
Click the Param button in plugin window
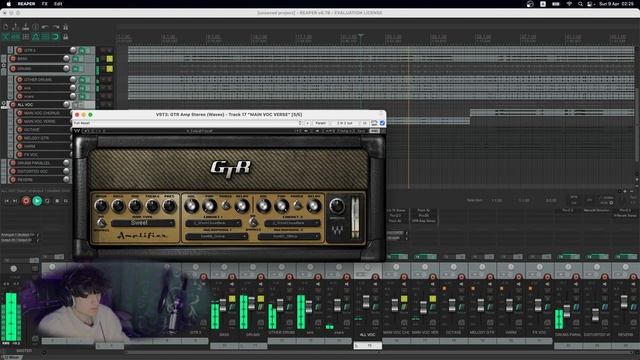pyautogui.click(x=321, y=123)
